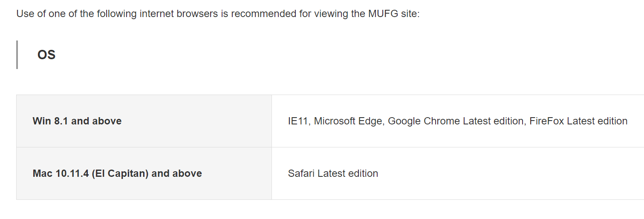This screenshot has height=219, width=644.
Task: Click "IE11" in the Windows browser list
Action: click(x=298, y=121)
